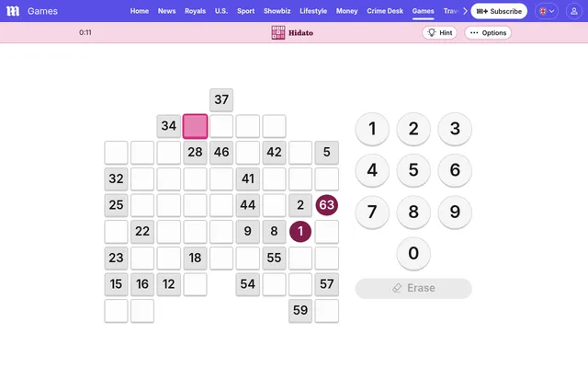Click the grid cell showing 32

coord(116,178)
